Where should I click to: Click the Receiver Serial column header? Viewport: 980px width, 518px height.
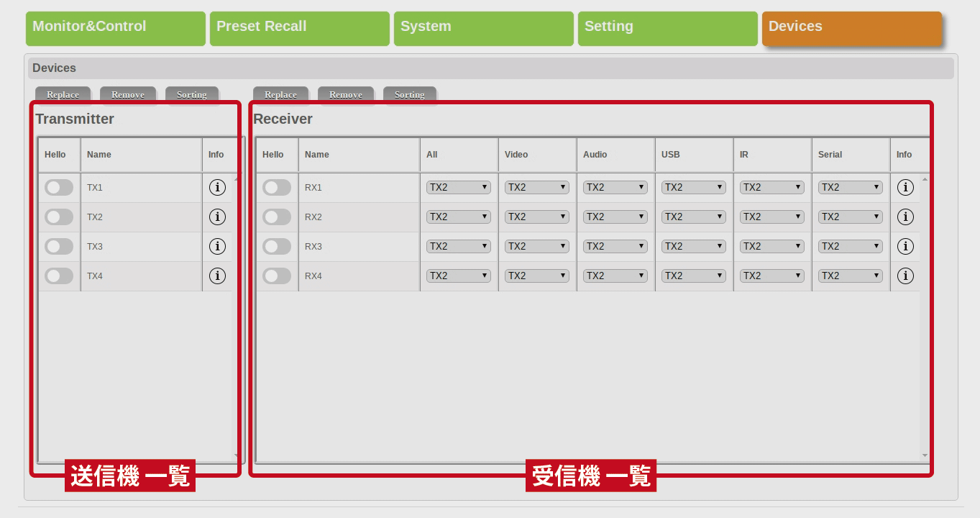tap(851, 155)
